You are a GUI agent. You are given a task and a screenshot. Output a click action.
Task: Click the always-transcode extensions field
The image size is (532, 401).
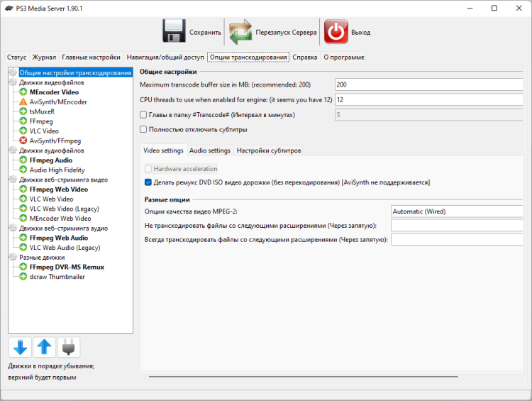457,239
